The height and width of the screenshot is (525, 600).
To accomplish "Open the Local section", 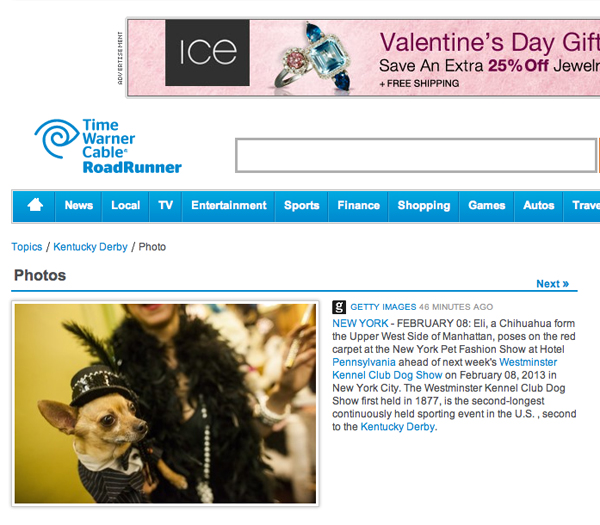I will 126,205.
